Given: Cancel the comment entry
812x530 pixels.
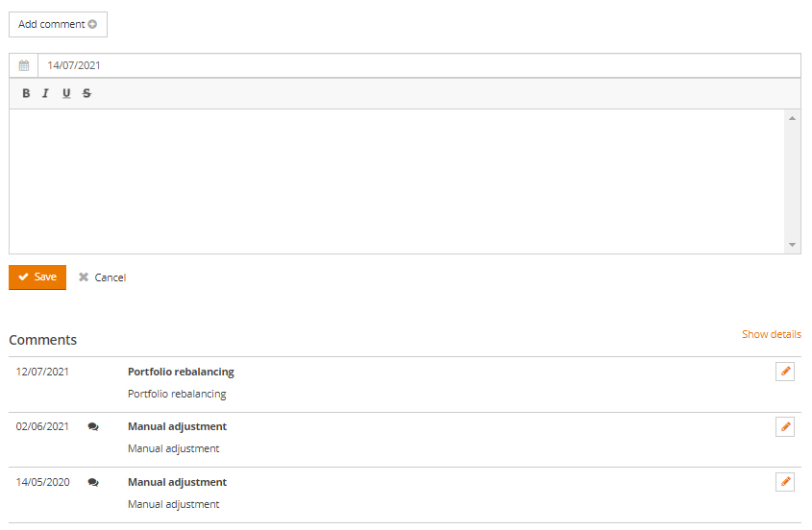Looking at the screenshot, I should (x=102, y=277).
